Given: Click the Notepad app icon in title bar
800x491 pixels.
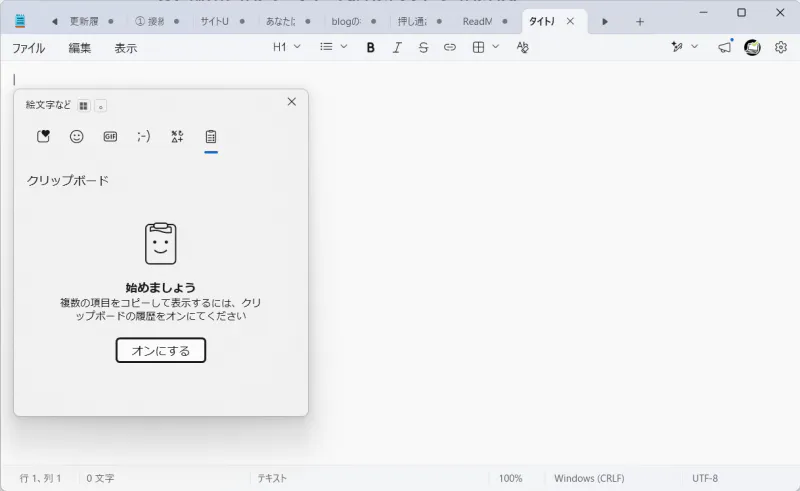Looking at the screenshot, I should pyautogui.click(x=20, y=21).
